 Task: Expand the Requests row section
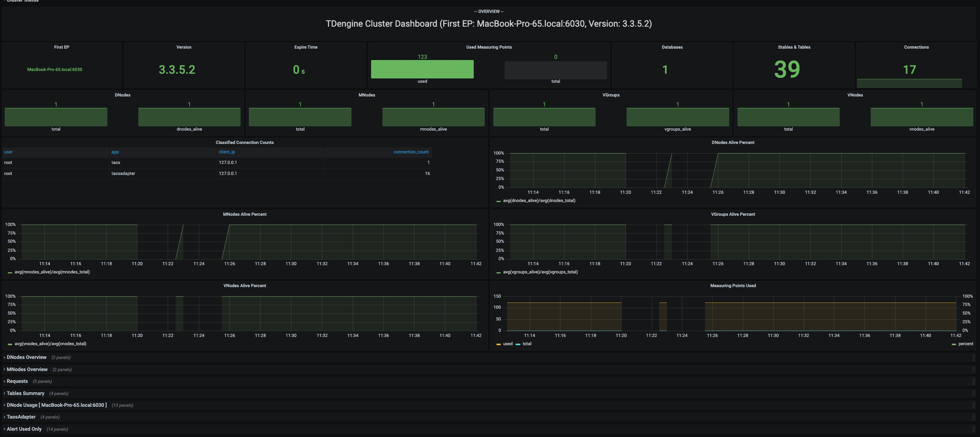click(17, 381)
